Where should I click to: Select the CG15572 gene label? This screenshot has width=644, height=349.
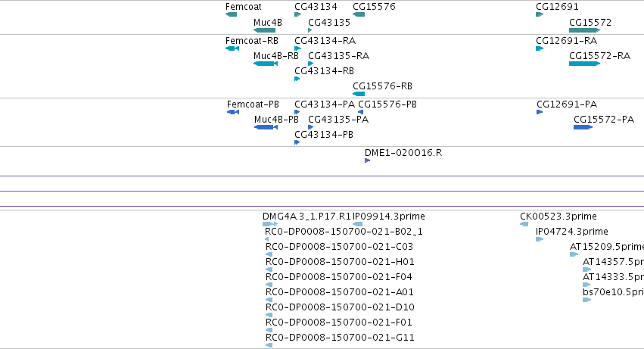coord(590,22)
